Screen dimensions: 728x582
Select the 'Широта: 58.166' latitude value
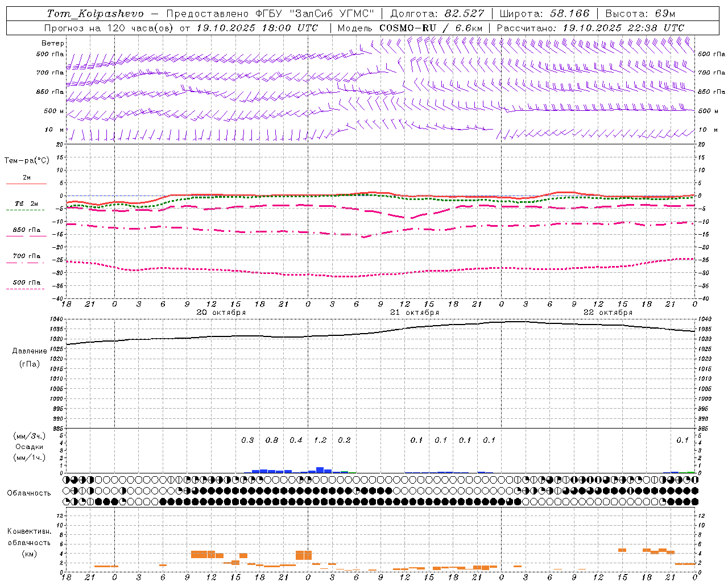point(545,14)
